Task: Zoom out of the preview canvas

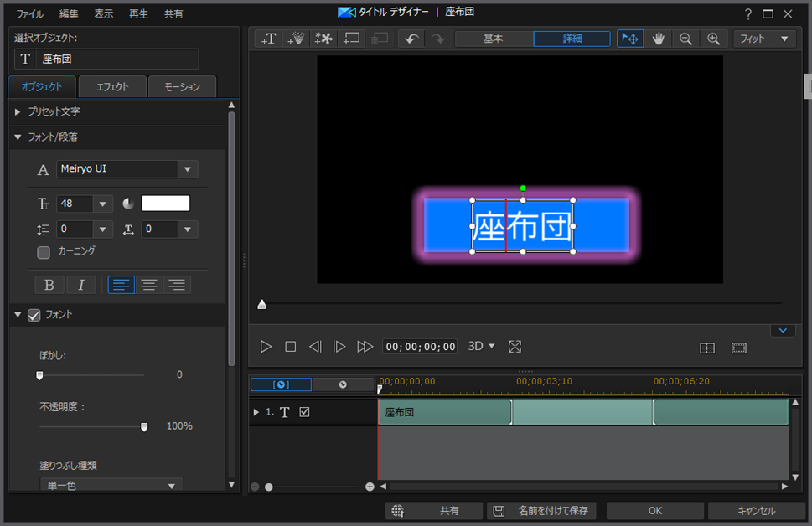Action: (x=685, y=39)
